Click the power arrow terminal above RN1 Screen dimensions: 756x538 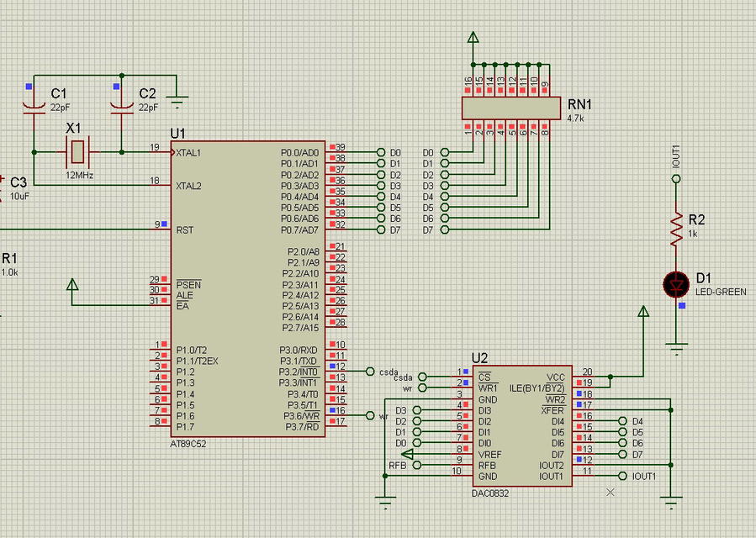tap(473, 38)
